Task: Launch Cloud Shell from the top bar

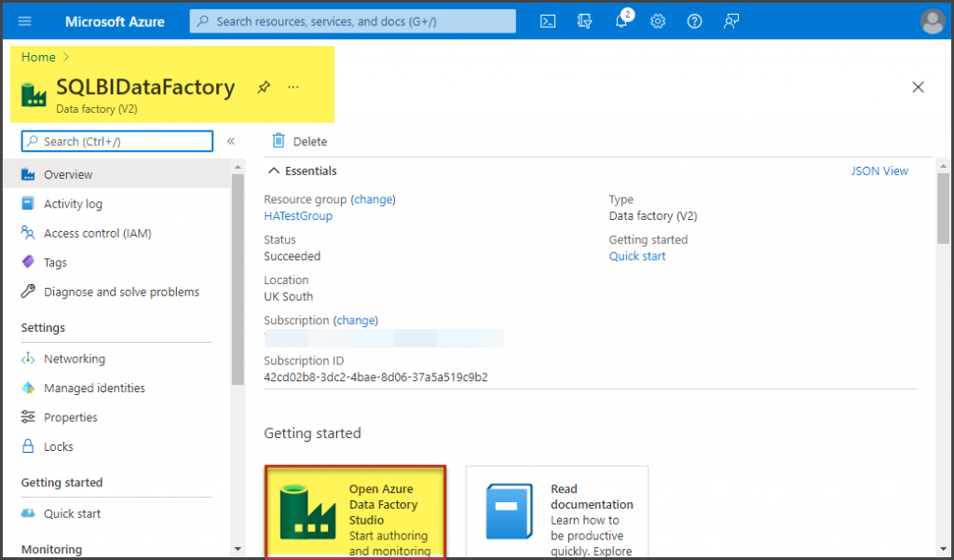Action: [548, 21]
